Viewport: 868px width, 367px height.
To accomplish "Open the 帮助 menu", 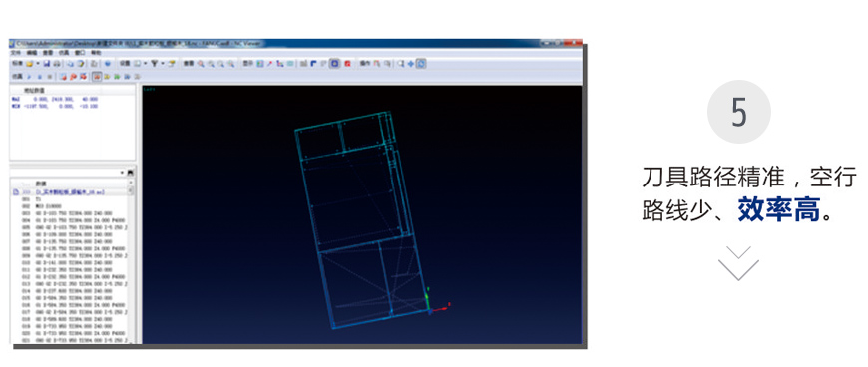I will [96, 53].
